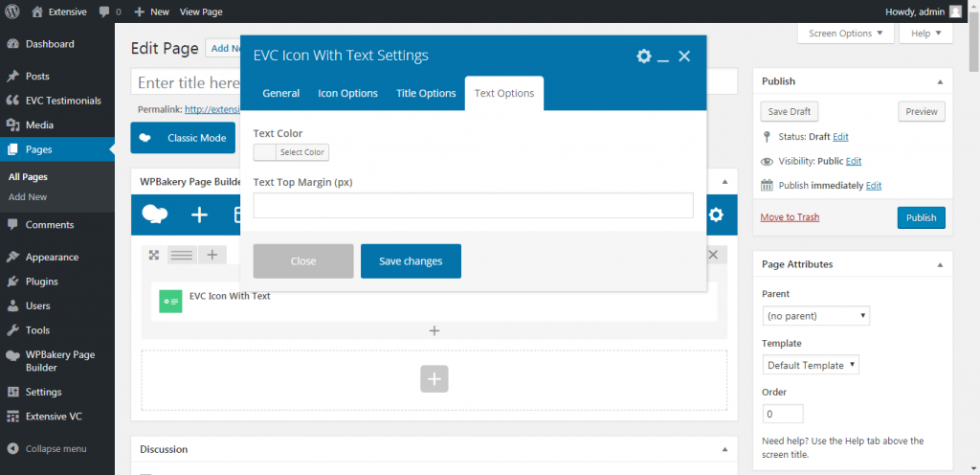980x475 pixels.
Task: Open the Template dropdown
Action: [812, 365]
